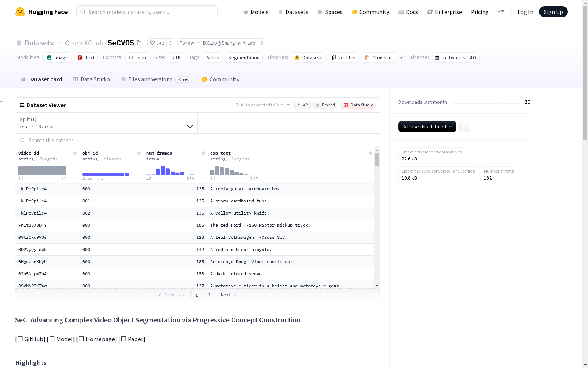
Task: Copy dataset name with the copy icon
Action: pyautogui.click(x=139, y=43)
